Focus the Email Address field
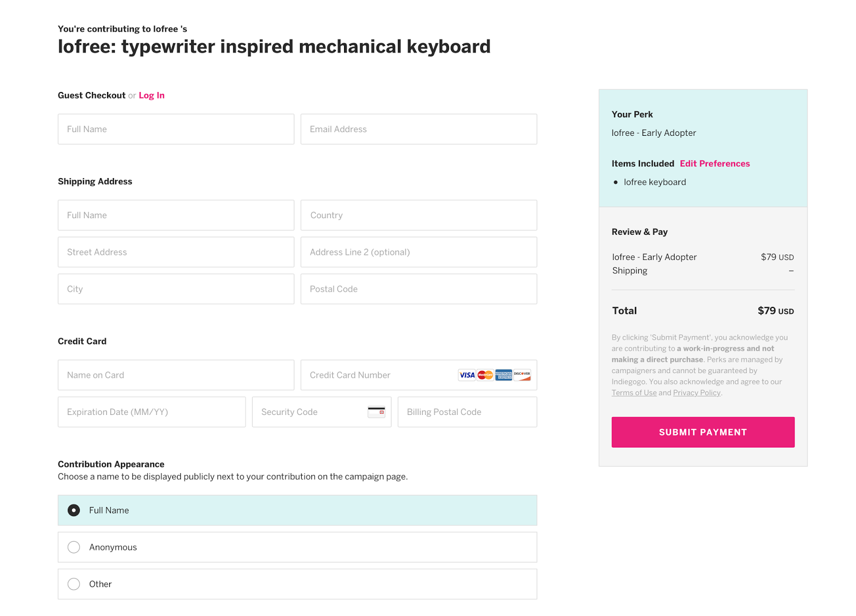Screen dimensions: 856x616 (418, 129)
